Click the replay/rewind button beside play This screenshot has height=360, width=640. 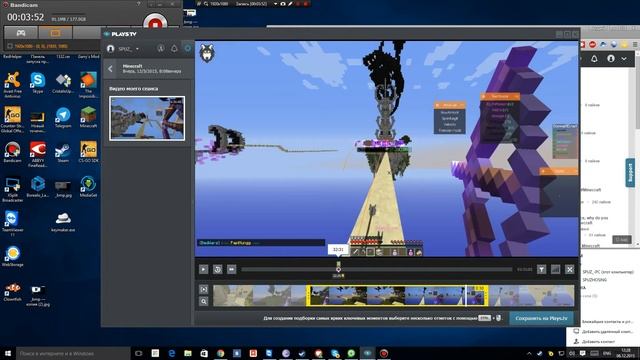tap(218, 269)
